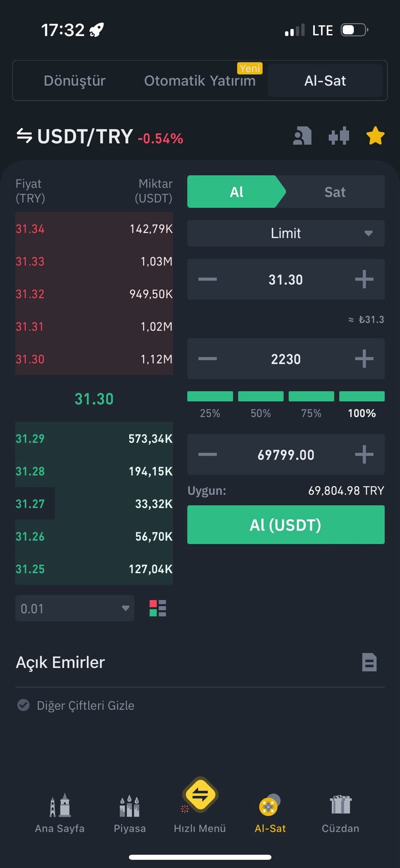
Task: Set amount slider to 50%
Action: coord(261,397)
